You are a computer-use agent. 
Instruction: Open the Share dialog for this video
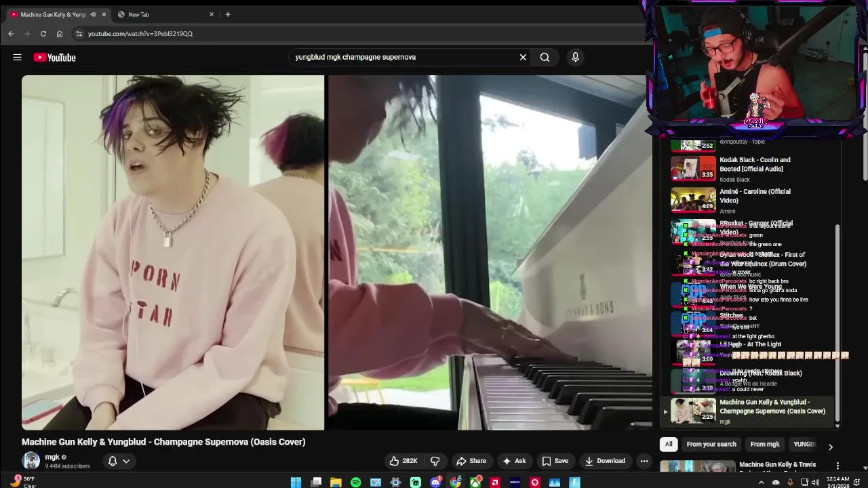click(x=471, y=461)
